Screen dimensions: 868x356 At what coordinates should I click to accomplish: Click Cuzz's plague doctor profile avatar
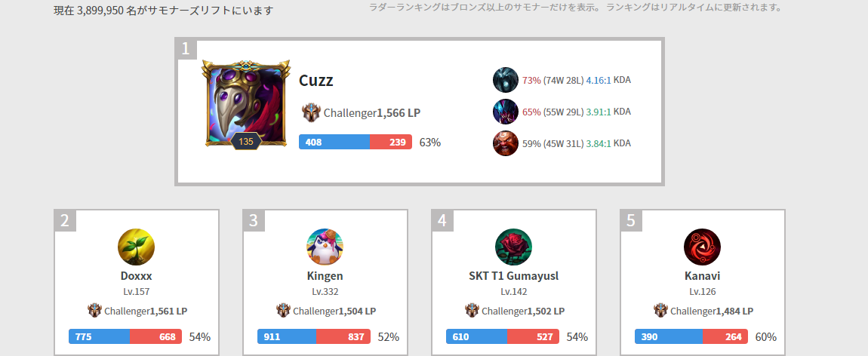click(x=246, y=104)
